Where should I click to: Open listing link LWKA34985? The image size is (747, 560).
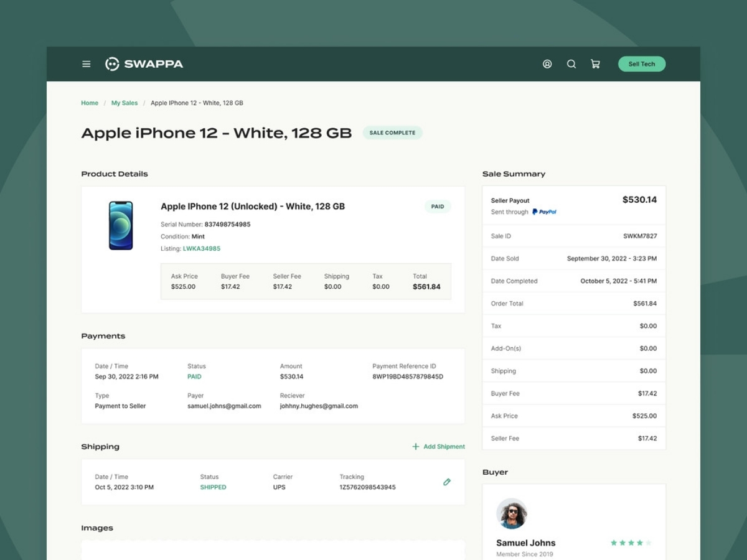click(x=202, y=249)
